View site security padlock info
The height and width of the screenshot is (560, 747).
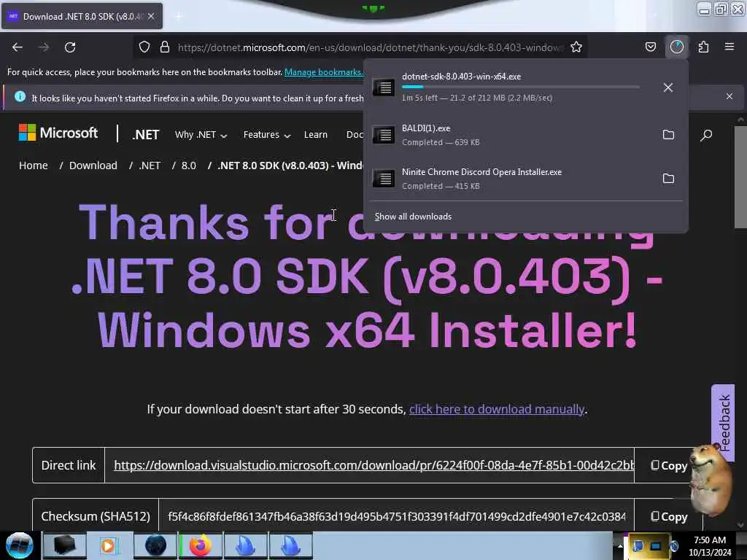pos(165,47)
